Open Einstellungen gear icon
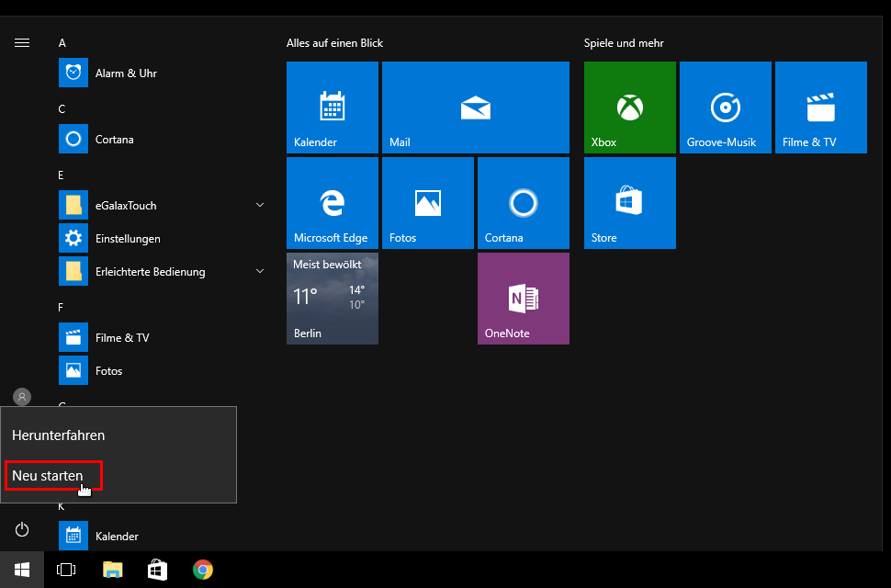The image size is (891, 588). (73, 238)
